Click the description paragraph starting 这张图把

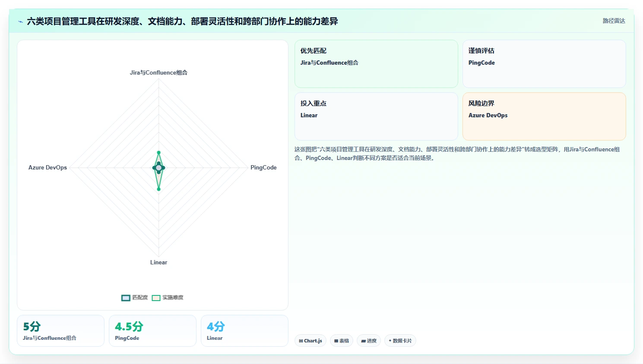(457, 154)
